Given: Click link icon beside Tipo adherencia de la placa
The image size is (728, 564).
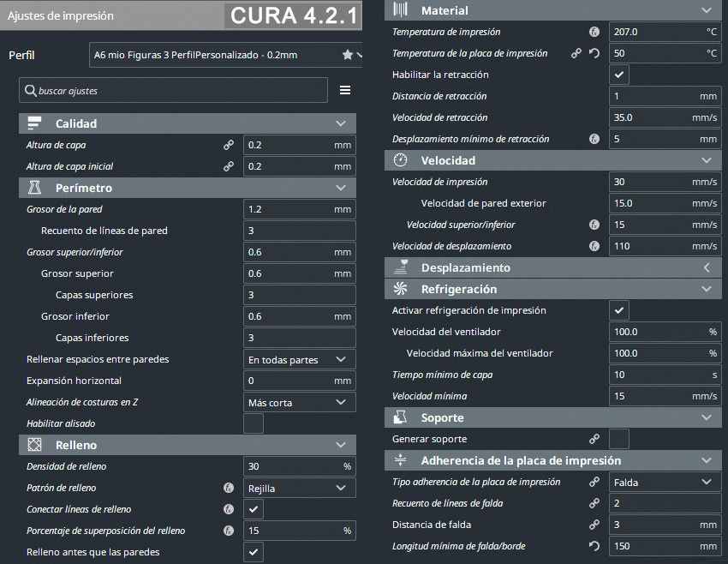Looking at the screenshot, I should 594,482.
